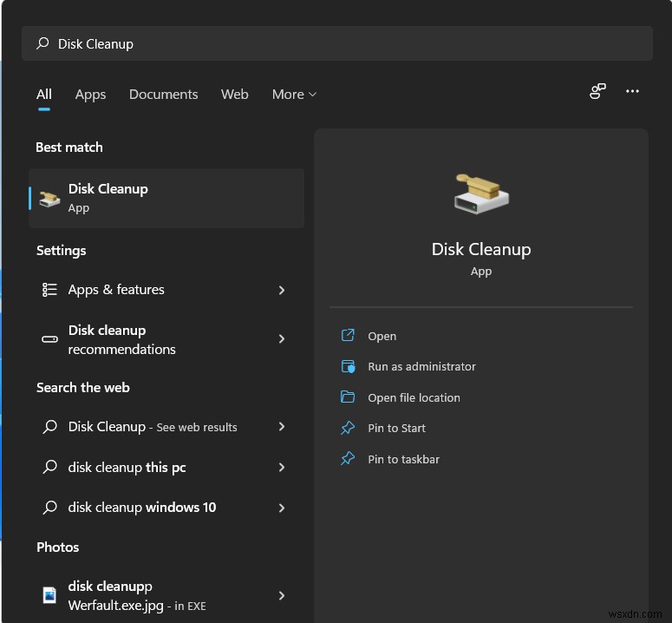Viewport: 672px width, 623px height.
Task: Click the Photos section heading
Action: pos(57,548)
